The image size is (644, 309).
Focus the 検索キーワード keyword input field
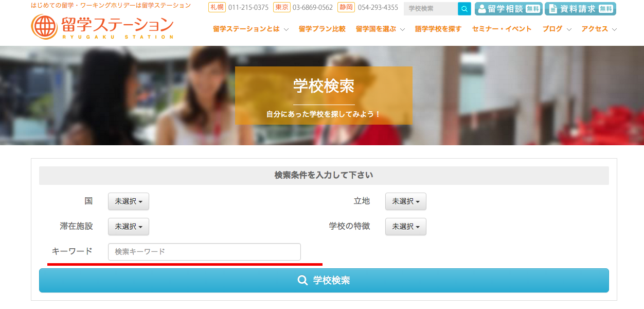204,252
